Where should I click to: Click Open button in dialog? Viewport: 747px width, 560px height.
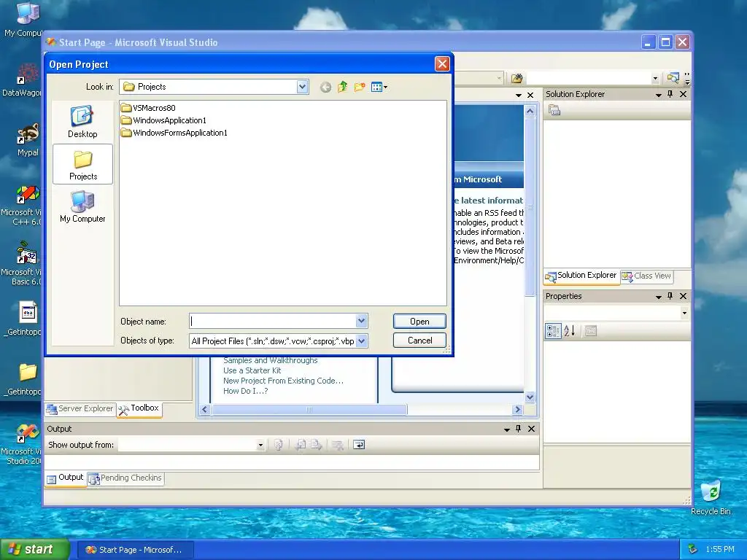tap(419, 322)
